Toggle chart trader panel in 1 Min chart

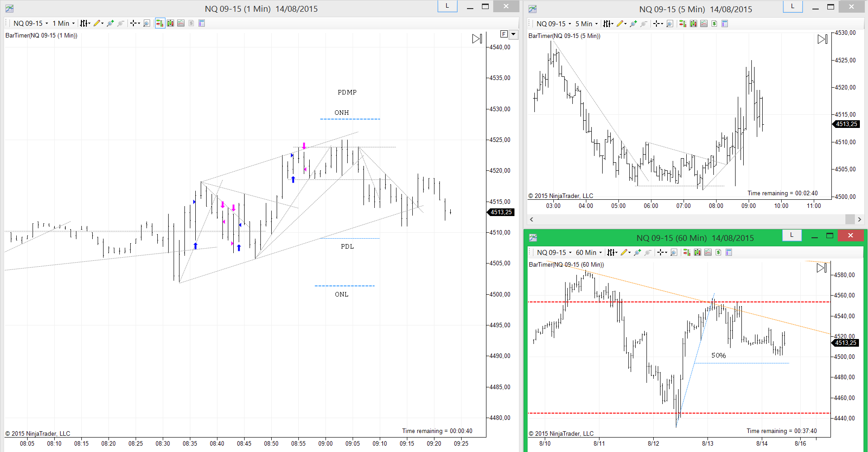click(160, 24)
